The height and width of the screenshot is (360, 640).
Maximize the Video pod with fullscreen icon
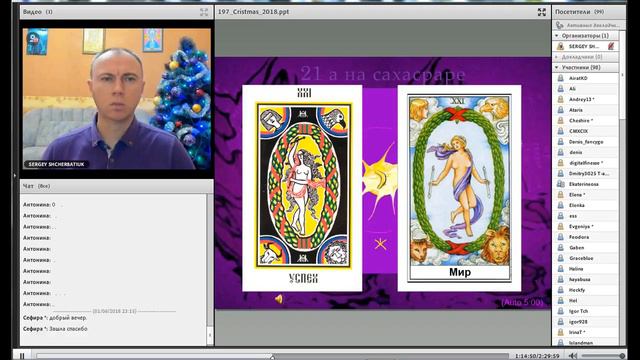[x=204, y=12]
